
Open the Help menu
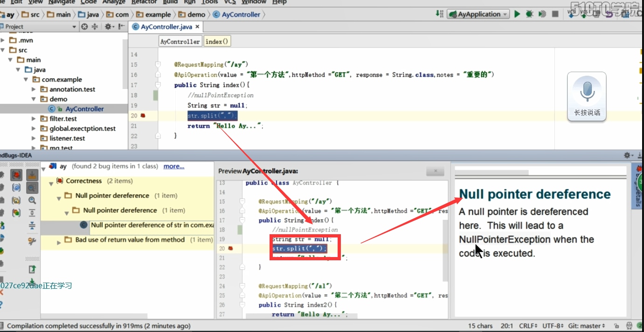pos(279,2)
